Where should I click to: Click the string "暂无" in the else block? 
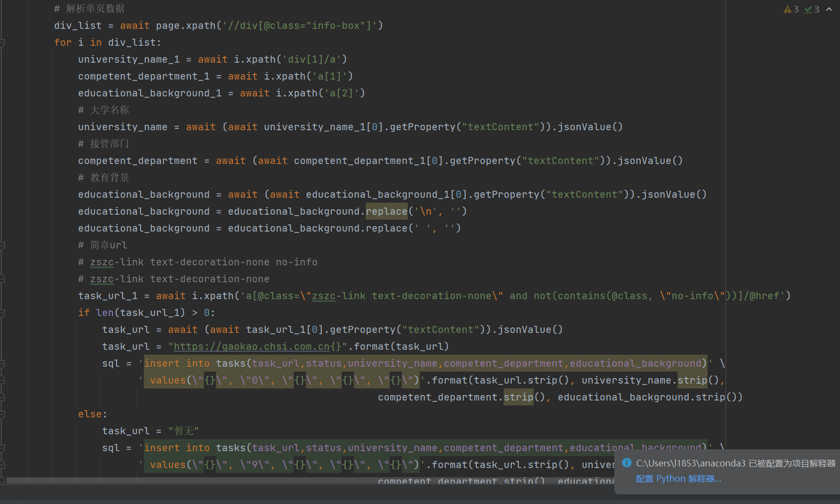point(184,431)
